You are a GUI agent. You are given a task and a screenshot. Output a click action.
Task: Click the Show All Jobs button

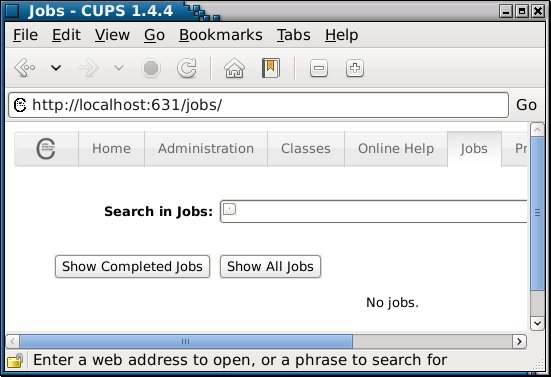[x=270, y=266]
